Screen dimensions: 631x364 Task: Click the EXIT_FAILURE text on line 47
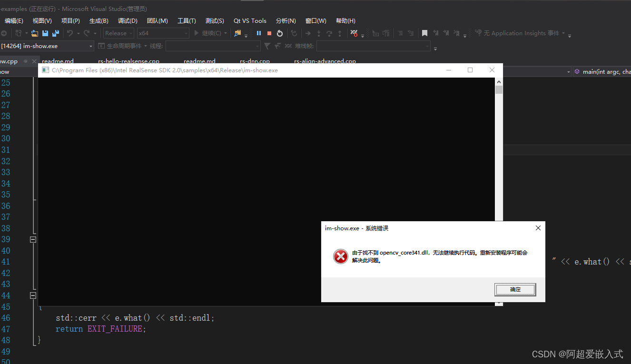pos(115,329)
